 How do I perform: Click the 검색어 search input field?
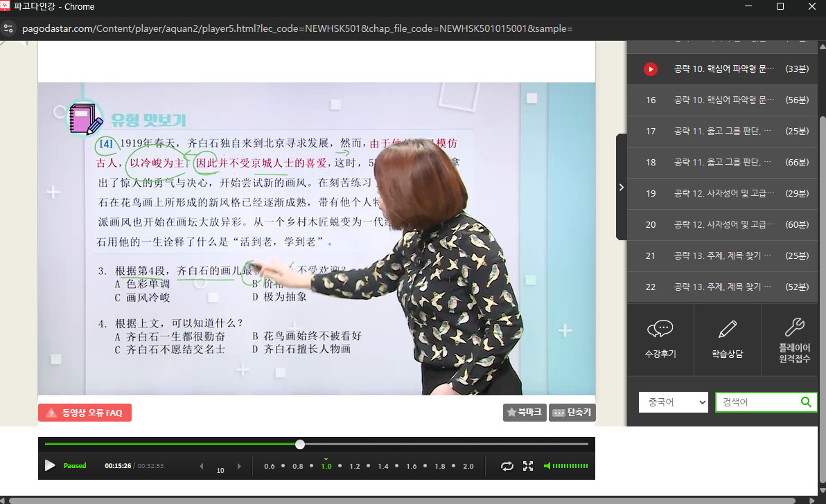pyautogui.click(x=757, y=402)
